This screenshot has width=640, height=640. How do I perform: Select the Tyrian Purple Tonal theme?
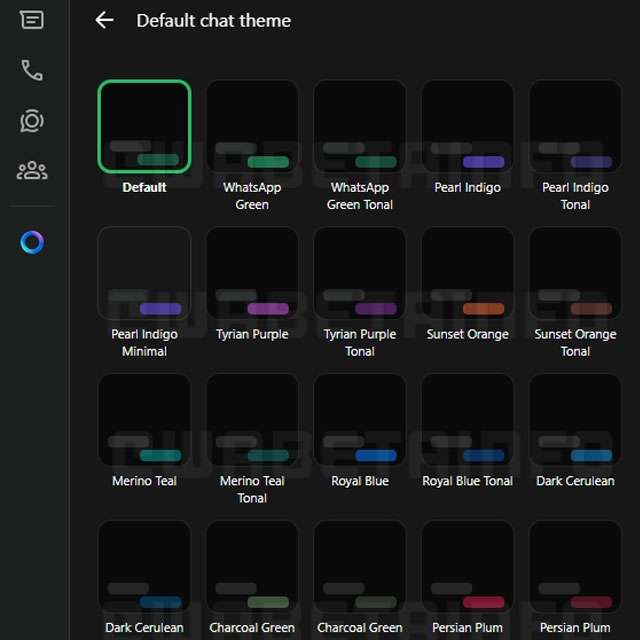coord(360,273)
